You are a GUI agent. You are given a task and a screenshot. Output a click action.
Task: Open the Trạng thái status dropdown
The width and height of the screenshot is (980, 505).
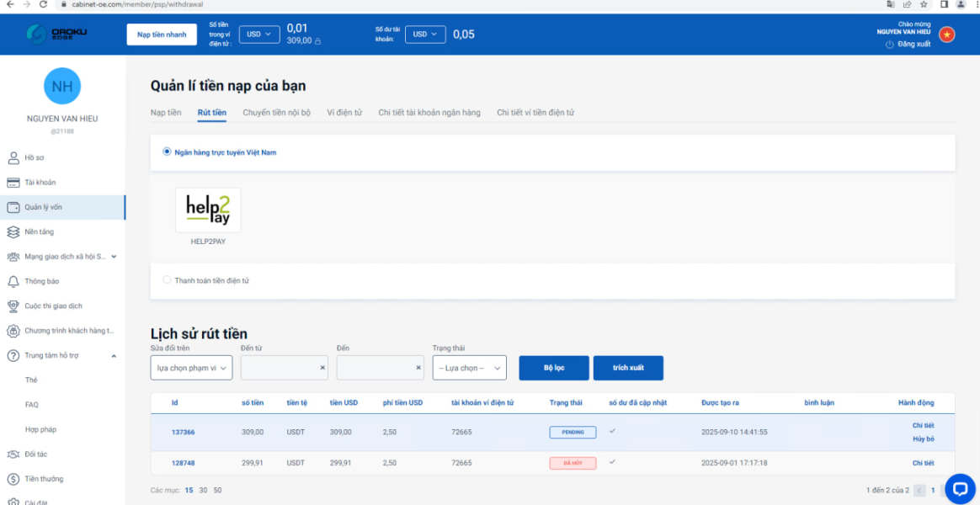tap(469, 368)
